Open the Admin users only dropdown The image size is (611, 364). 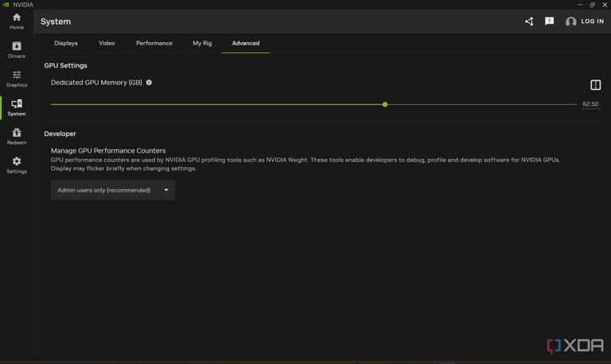(113, 190)
